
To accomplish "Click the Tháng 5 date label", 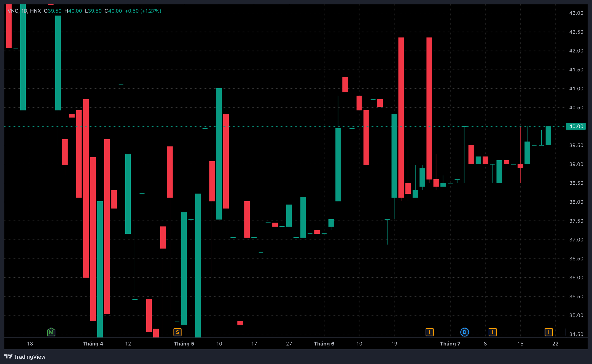I will [x=184, y=343].
